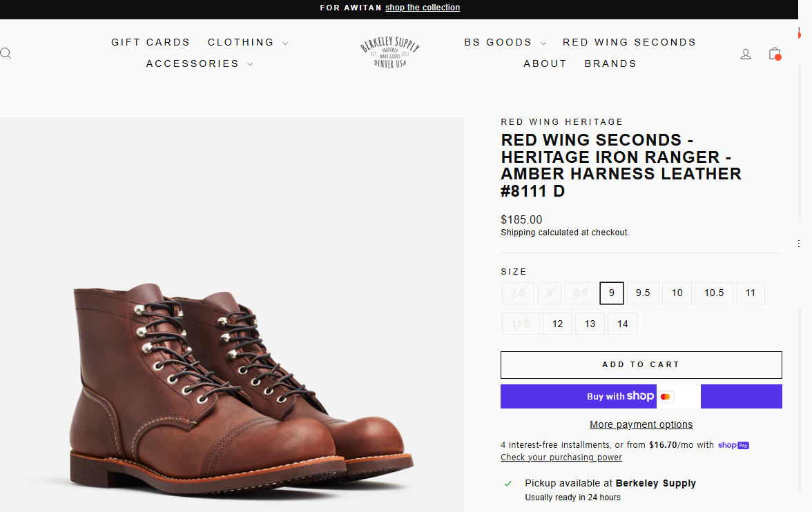Open the Brands menu item
The width and height of the screenshot is (812, 512).
tap(610, 63)
